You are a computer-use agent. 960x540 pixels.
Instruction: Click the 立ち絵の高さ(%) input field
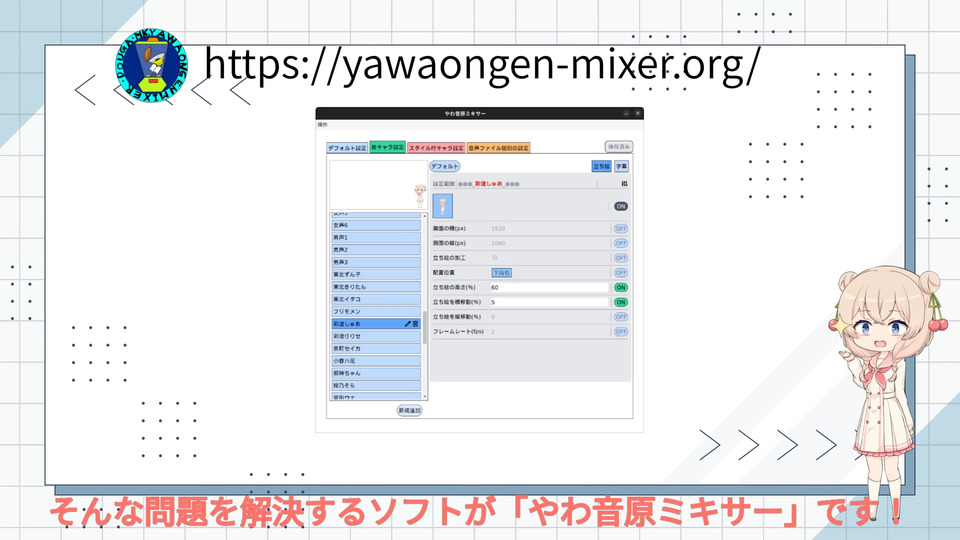point(549,287)
